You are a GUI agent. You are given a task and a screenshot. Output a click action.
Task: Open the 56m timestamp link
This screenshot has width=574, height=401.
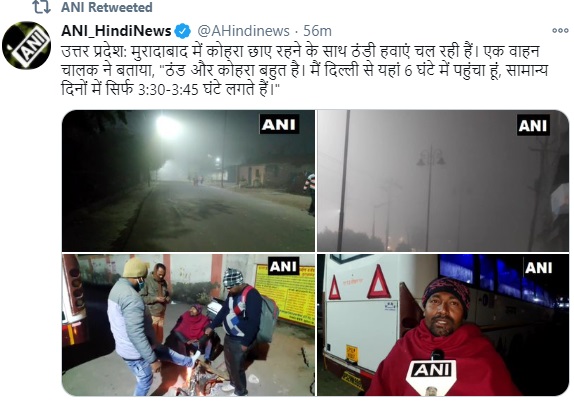click(317, 31)
